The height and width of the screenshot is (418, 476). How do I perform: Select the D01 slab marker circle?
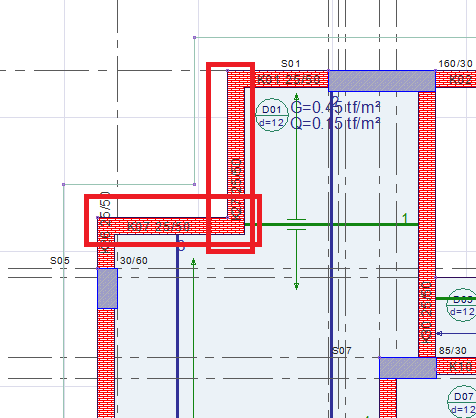point(272,115)
